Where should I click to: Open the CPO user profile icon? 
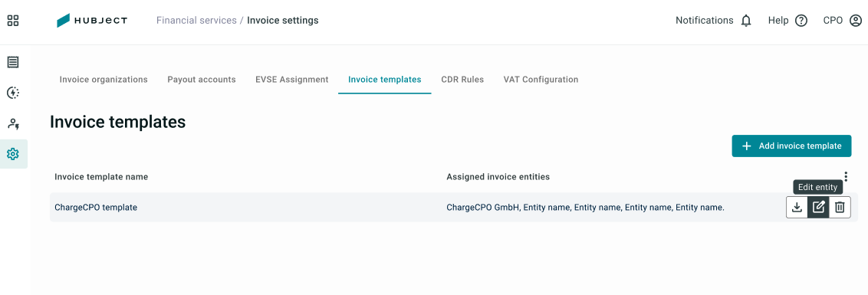[856, 21]
